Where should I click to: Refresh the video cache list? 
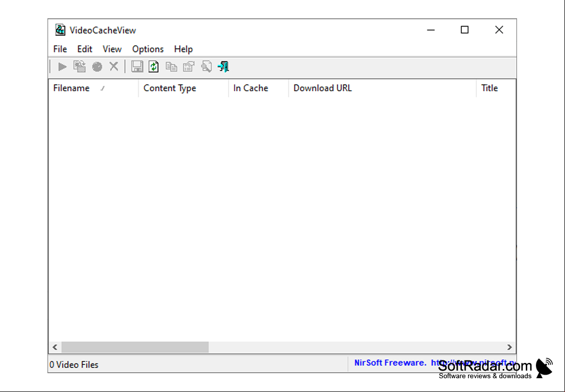154,67
